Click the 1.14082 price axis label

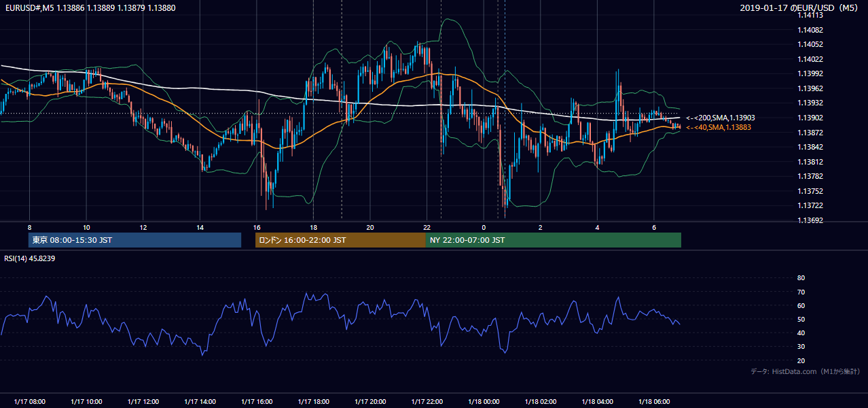[810, 30]
